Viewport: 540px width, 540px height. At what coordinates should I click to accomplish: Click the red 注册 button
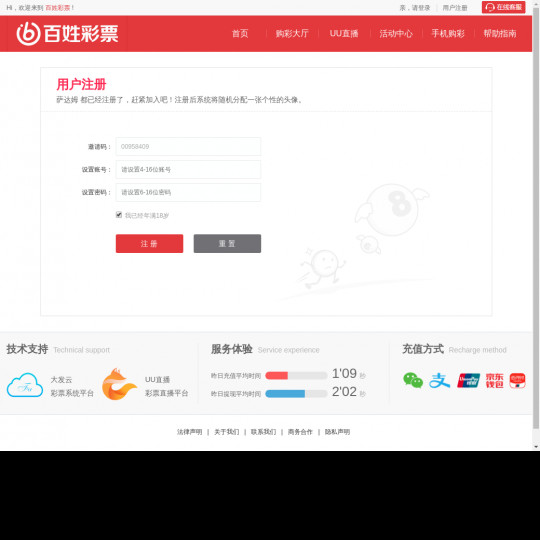click(x=149, y=243)
